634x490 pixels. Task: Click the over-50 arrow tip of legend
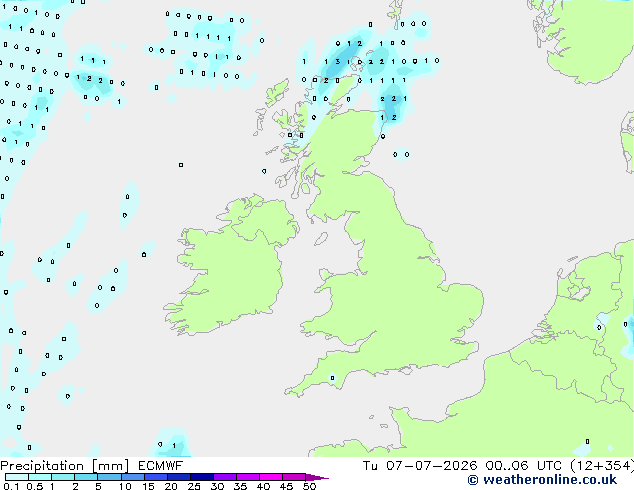317,477
